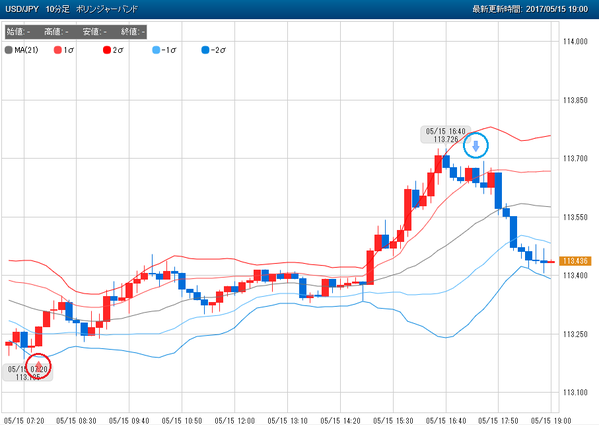Click the 05/15 07:20 time axis label
Viewport: 599px width, 425px height.
coord(24,420)
